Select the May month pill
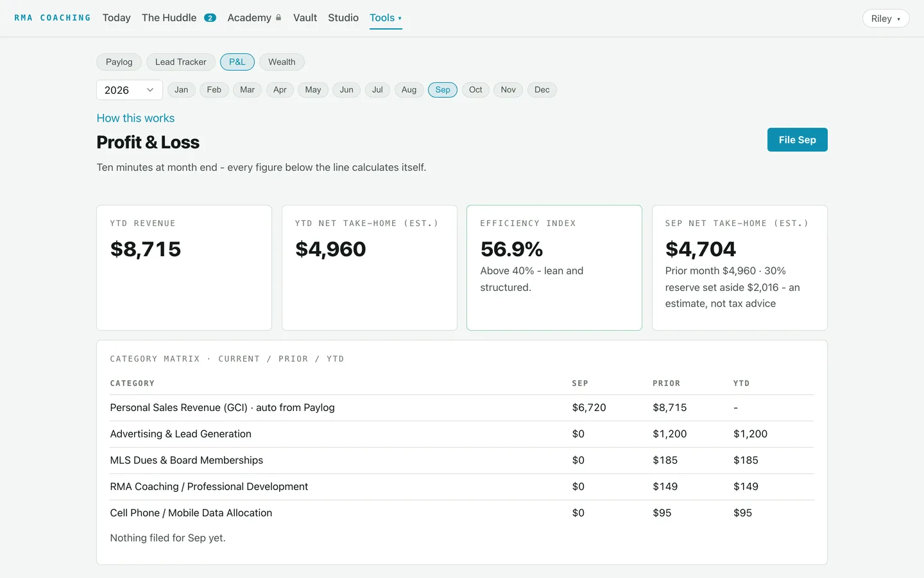Screen dimensions: 924x578 point(313,90)
